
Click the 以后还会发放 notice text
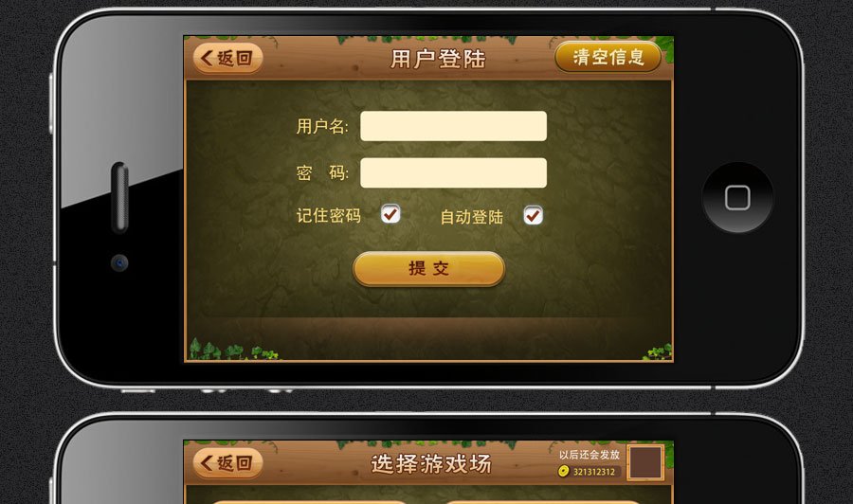pos(590,455)
